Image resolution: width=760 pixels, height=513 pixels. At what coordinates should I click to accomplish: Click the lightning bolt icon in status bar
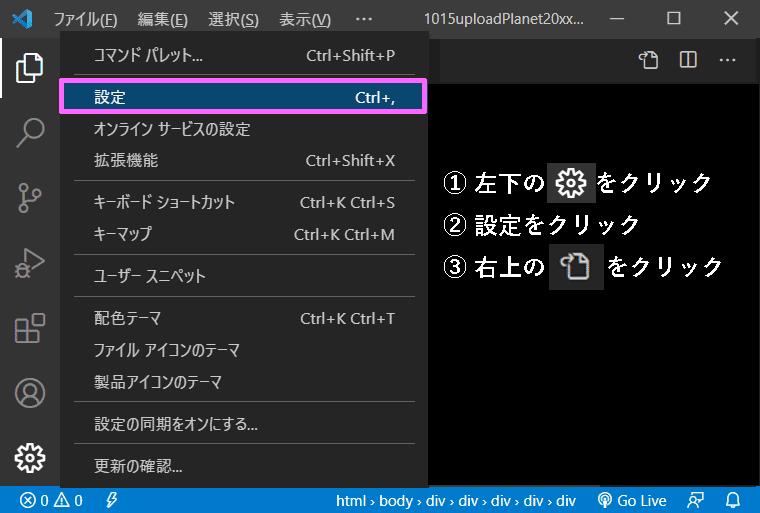[x=111, y=500]
